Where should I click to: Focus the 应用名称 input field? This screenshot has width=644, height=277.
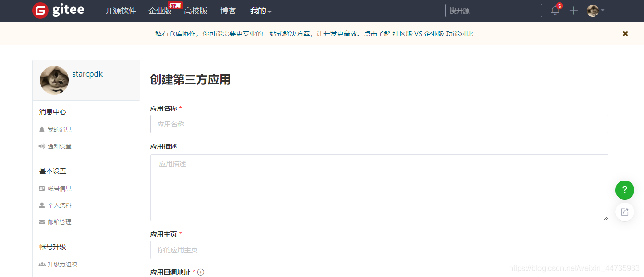point(379,124)
